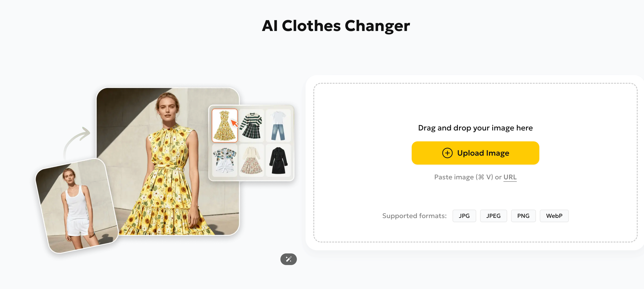Screen dimensions: 644x289
Task: Pick the white tee and blue jeans outfit
Action: (x=278, y=125)
